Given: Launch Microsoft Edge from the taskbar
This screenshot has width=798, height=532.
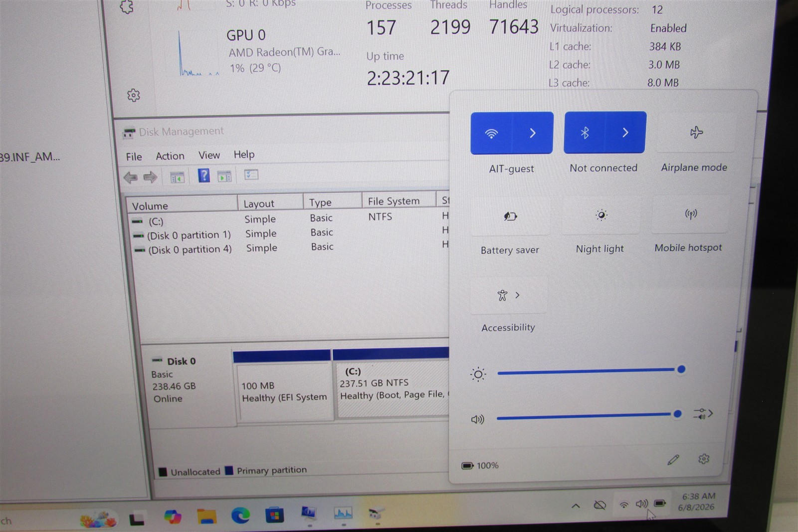Looking at the screenshot, I should [240, 516].
